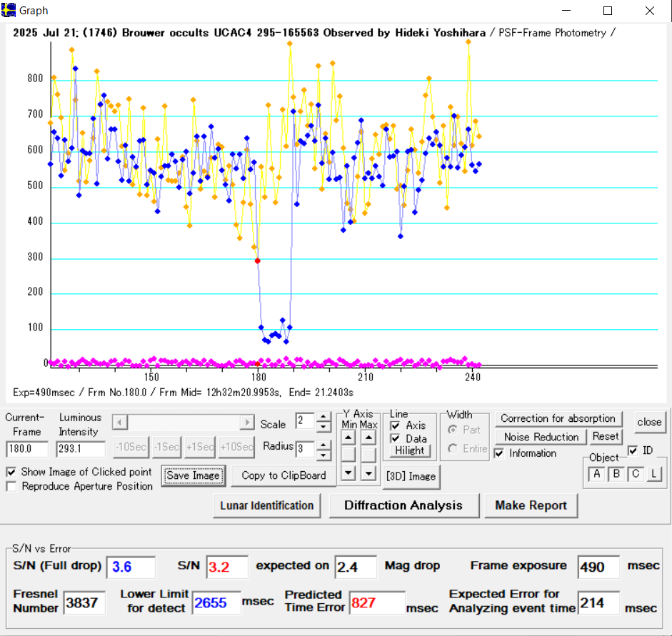Screen dimensions: 672x636
Task: Click the frame scrollbar left arrow
Action: [x=119, y=422]
